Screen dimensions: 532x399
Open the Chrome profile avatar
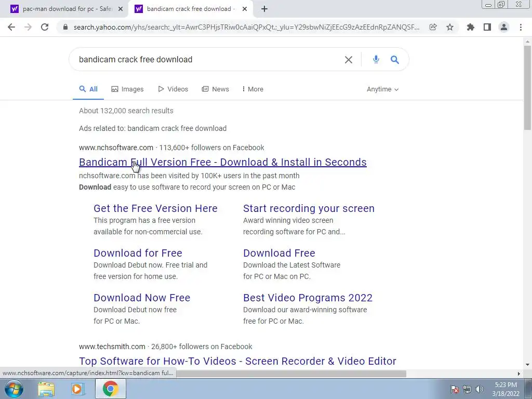coord(504,27)
